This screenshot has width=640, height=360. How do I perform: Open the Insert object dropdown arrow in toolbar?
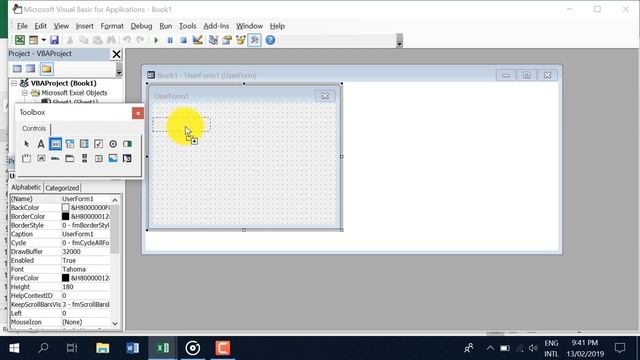click(43, 40)
